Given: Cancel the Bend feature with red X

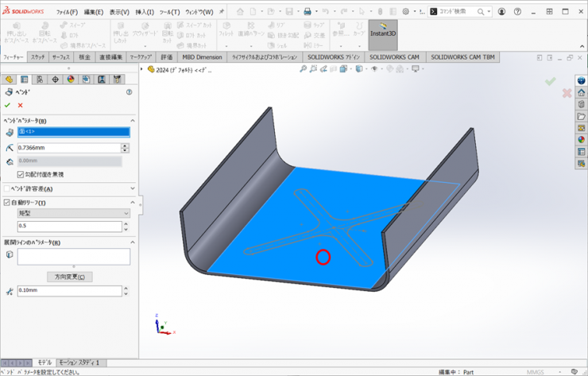Looking at the screenshot, I should coord(20,105).
